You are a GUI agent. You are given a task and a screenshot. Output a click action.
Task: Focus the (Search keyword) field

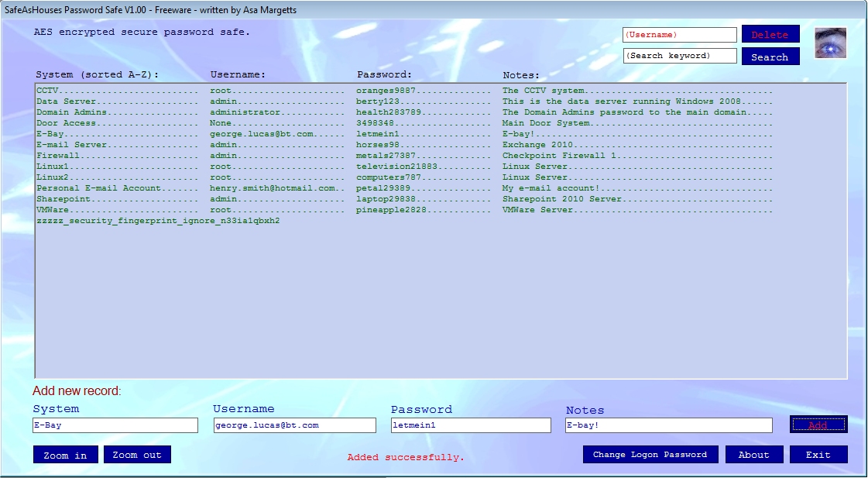pos(680,55)
